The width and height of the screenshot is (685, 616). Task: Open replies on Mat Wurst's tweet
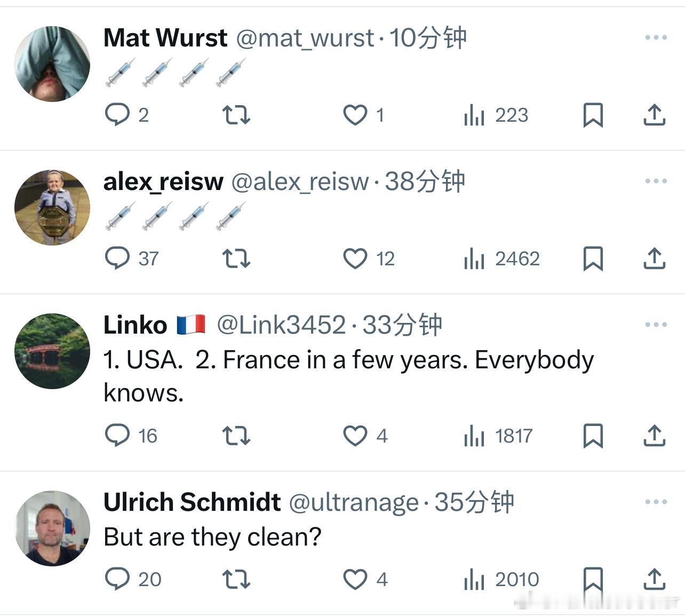tap(126, 115)
